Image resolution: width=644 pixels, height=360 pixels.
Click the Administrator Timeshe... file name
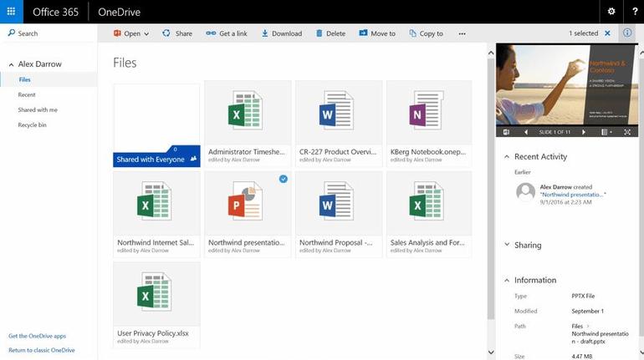pyautogui.click(x=247, y=152)
